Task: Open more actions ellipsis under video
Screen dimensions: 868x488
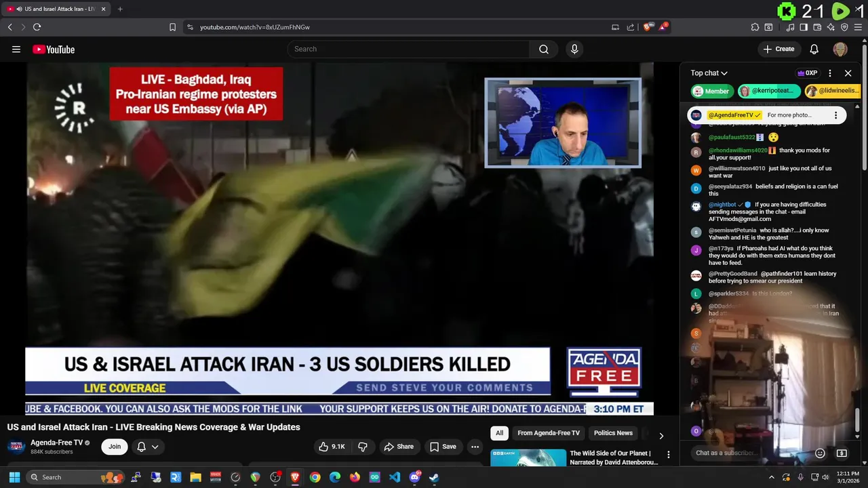Action: pyautogui.click(x=475, y=447)
